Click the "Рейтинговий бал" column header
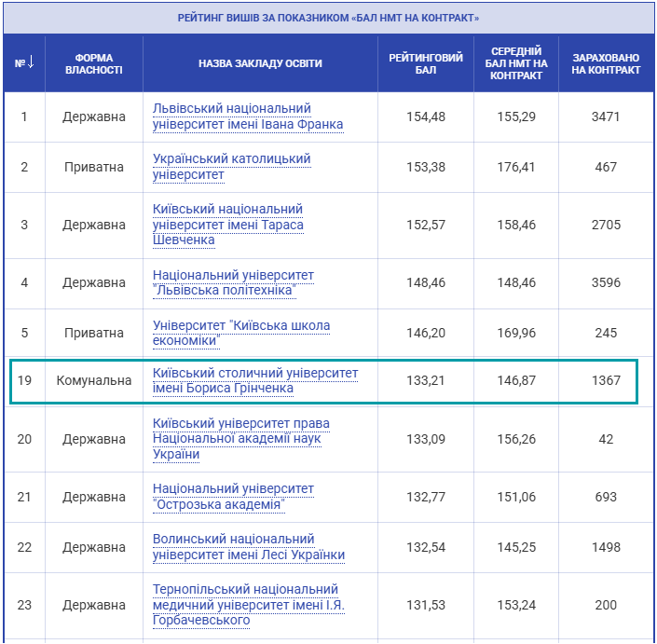Image resolution: width=657 pixels, height=644 pixels. click(x=426, y=63)
